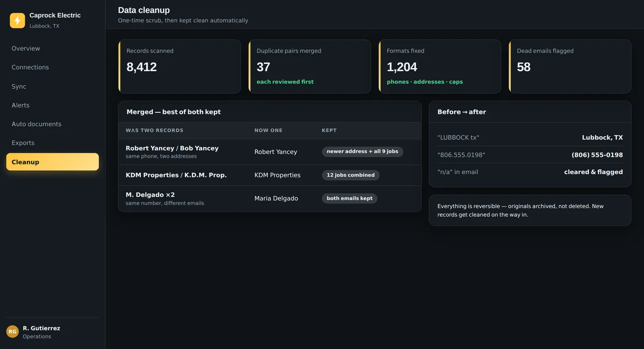Screen dimensions: 644x349
Task: Select the Robert Yancey / Bob Yancey row
Action: tap(270, 152)
